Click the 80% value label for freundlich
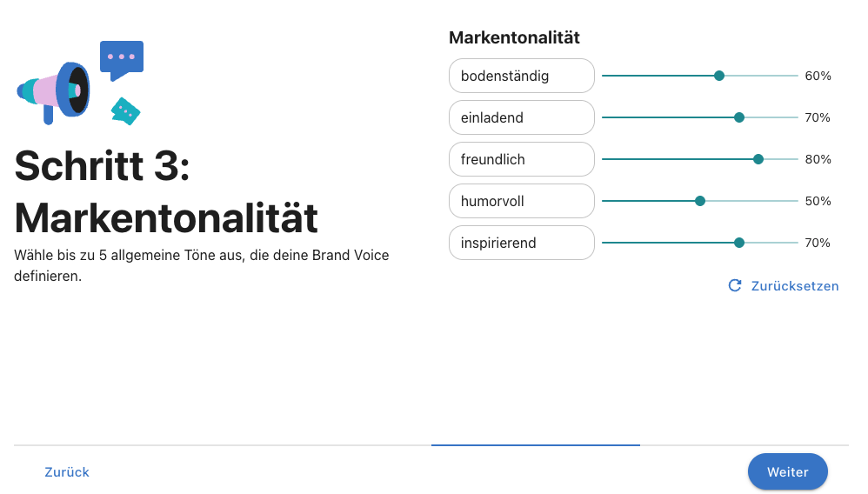Screen dimensions: 868x494 [818, 159]
